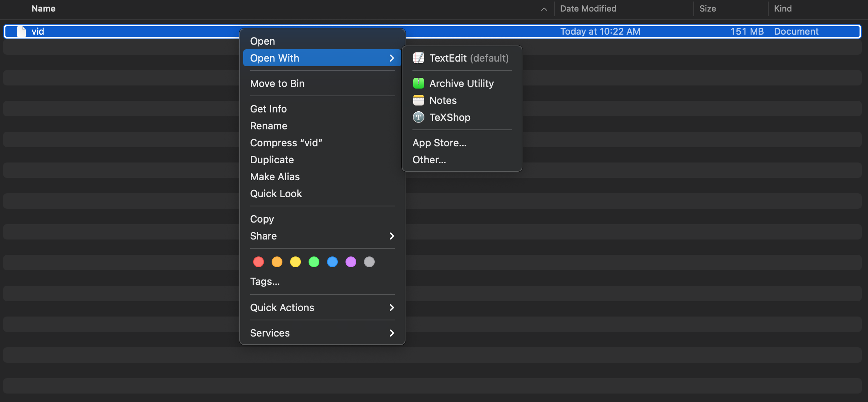Select Make Alias entry
The image size is (868, 402).
pos(322,177)
